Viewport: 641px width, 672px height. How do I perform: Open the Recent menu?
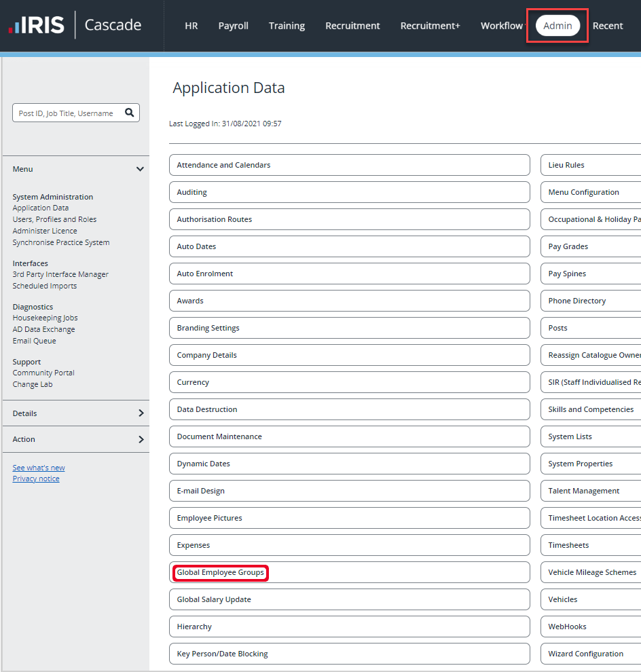coord(608,26)
